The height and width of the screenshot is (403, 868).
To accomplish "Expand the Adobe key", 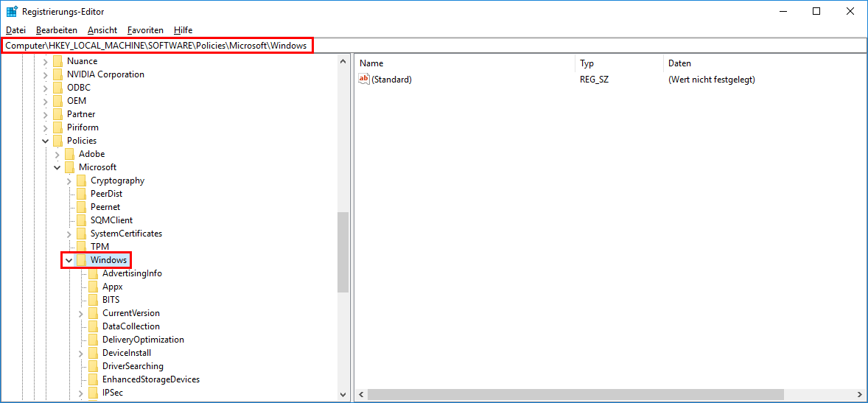I will click(x=57, y=155).
